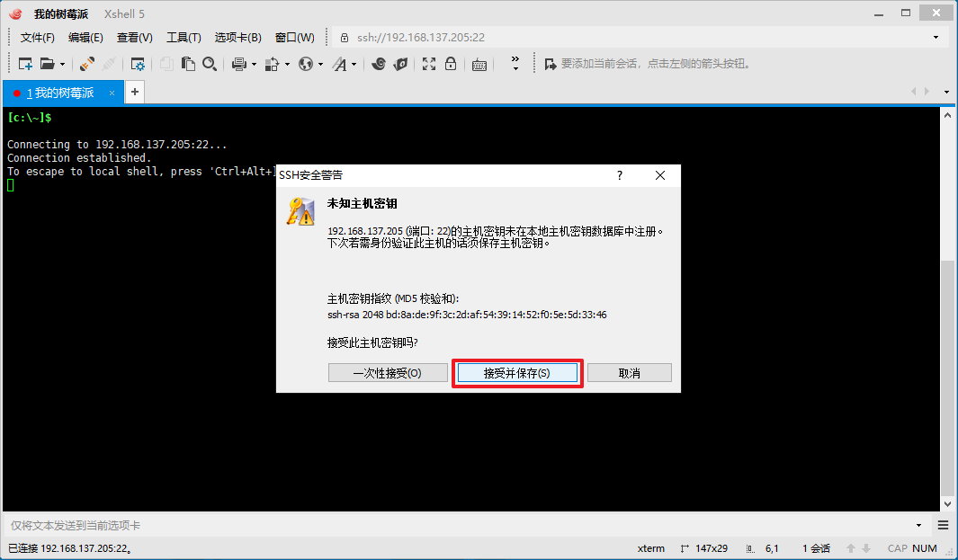Open the 文件(F) menu
Image resolution: width=958 pixels, height=560 pixels.
37,38
